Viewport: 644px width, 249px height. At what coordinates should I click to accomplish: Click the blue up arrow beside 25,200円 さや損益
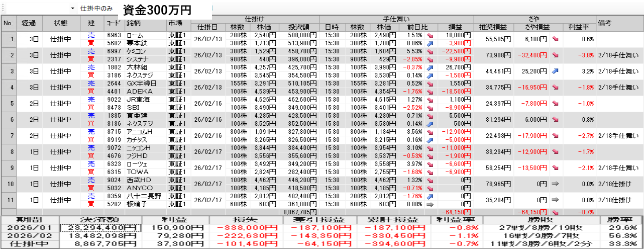[556, 71]
